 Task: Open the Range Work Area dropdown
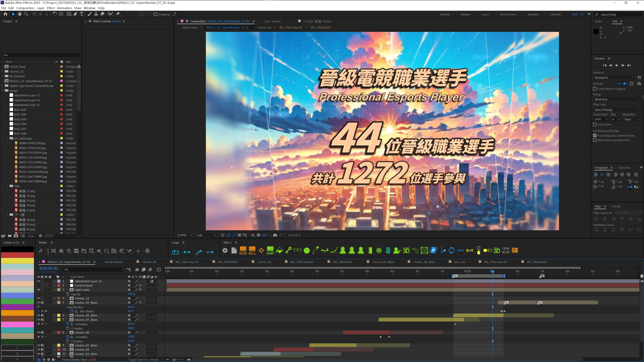(x=617, y=99)
